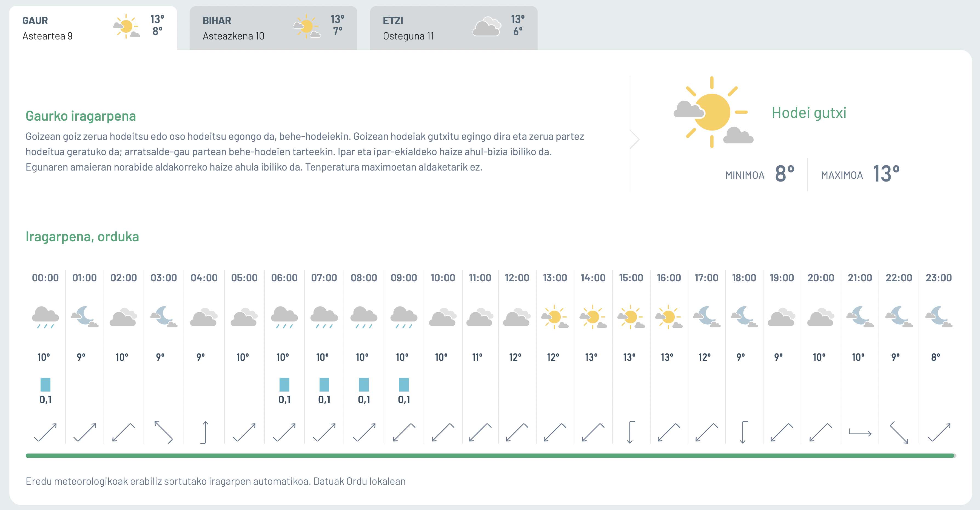Click the Gaurko iragarpena heading
The width and height of the screenshot is (980, 510).
(x=81, y=116)
